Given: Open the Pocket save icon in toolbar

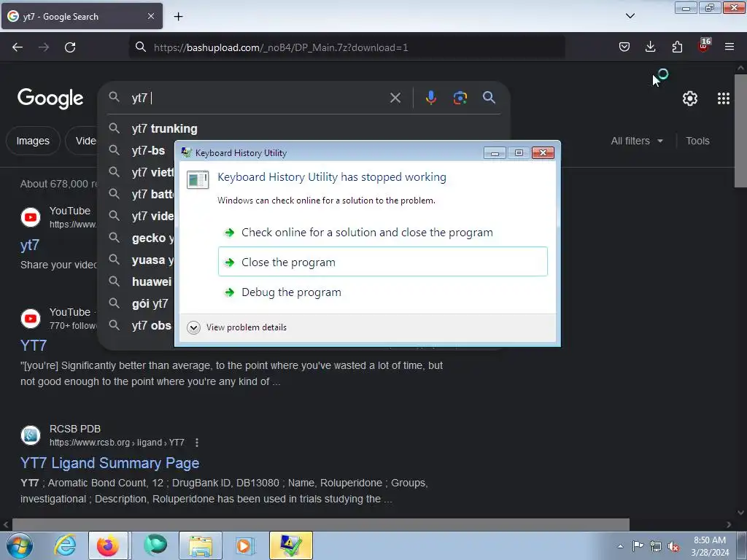Looking at the screenshot, I should tap(624, 47).
